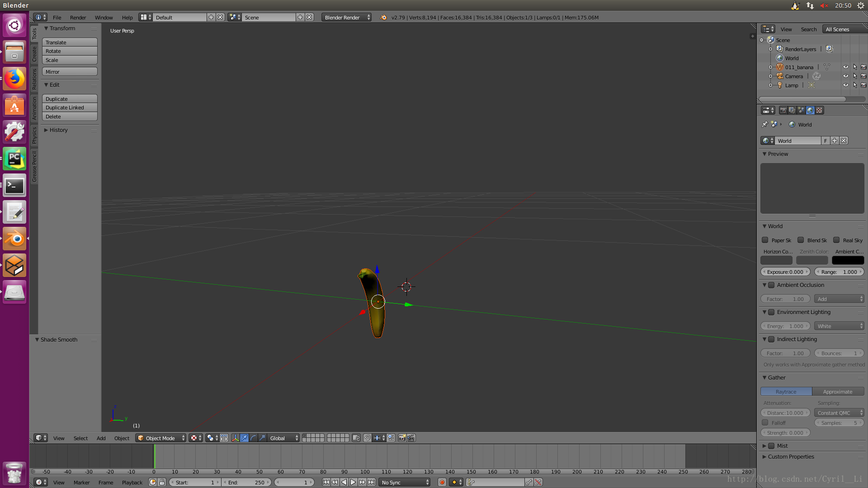Pin the properties context with pin icon

click(x=764, y=124)
